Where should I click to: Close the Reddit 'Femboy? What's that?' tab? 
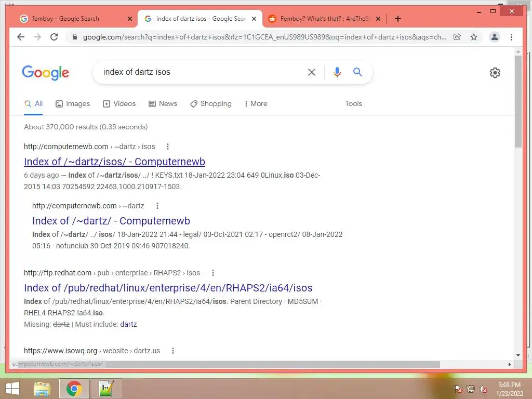(378, 19)
